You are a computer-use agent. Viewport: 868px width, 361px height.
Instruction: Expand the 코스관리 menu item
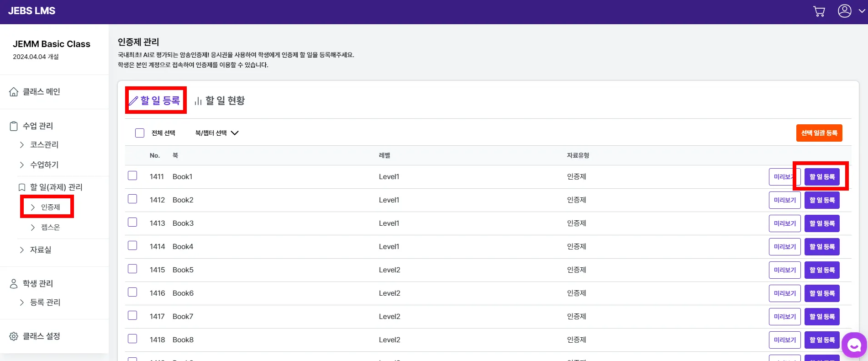[x=44, y=145]
